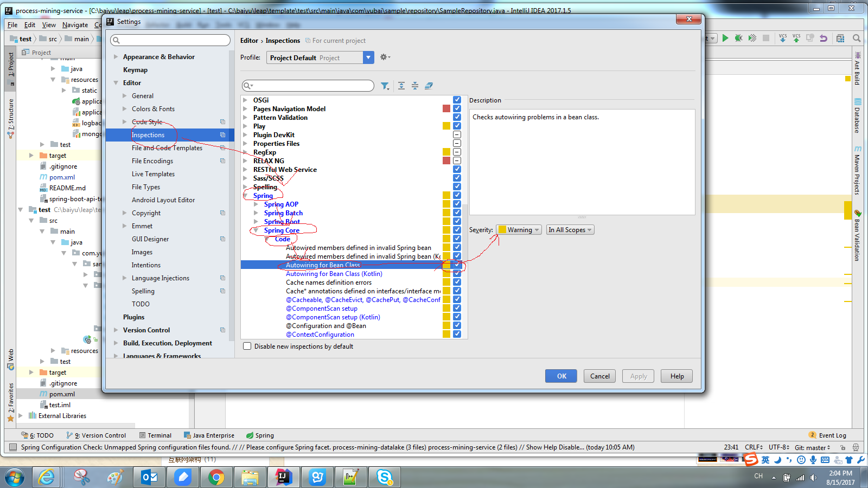Click the filter inspections funnel icon
This screenshot has width=868, height=488.
click(385, 86)
